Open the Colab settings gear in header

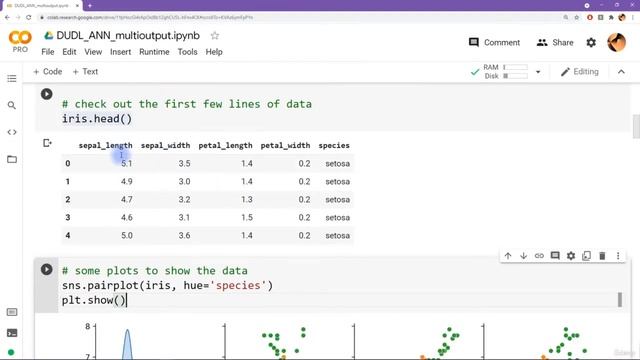591,42
